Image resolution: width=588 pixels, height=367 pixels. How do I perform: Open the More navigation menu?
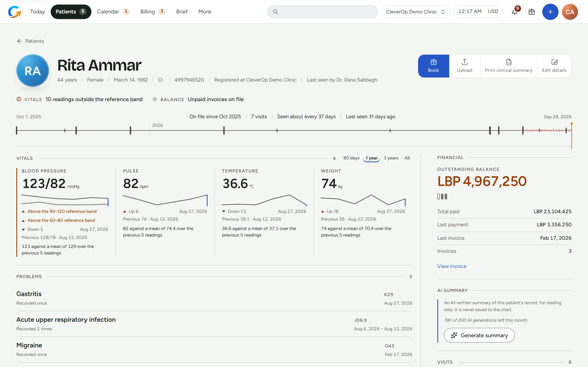coord(205,12)
